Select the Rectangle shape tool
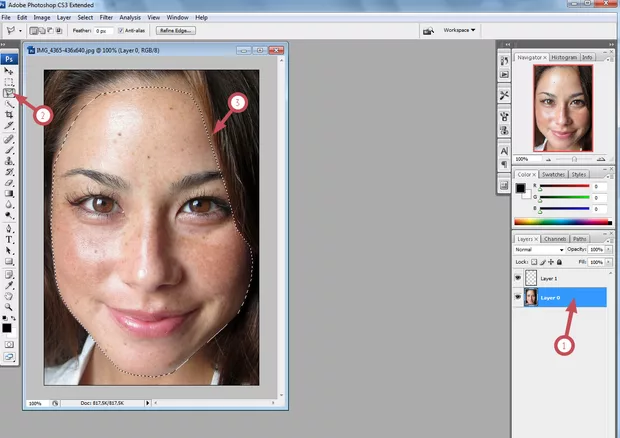The image size is (620, 438). click(x=9, y=261)
